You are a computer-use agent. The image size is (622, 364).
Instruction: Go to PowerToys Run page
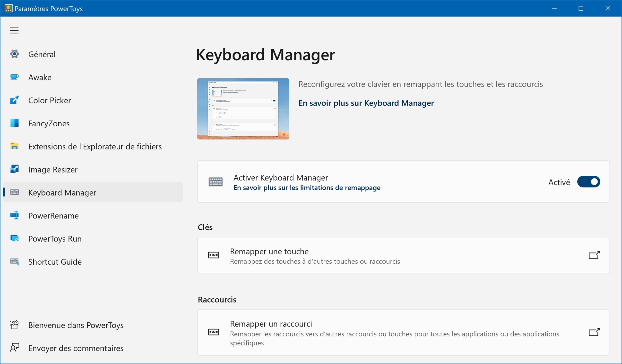pos(93,239)
